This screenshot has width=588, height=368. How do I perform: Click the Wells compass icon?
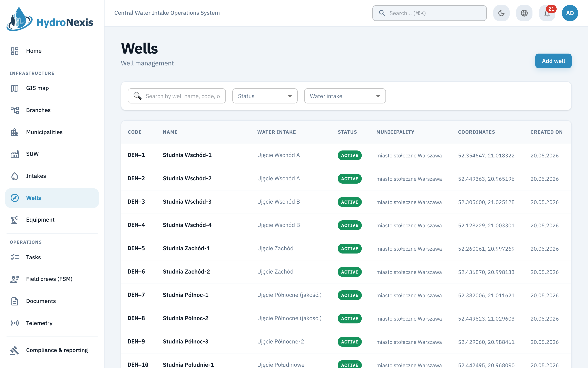pos(14,198)
